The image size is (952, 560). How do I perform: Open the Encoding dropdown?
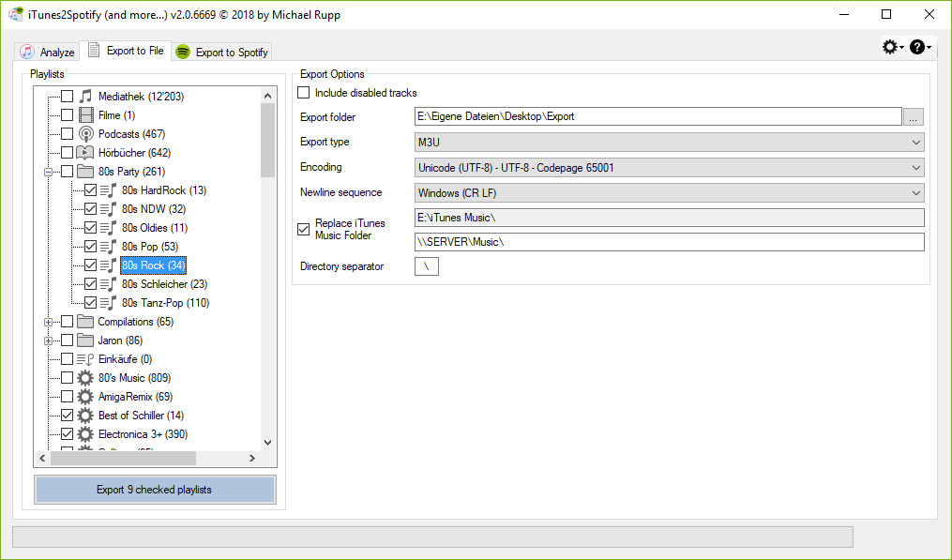point(669,168)
